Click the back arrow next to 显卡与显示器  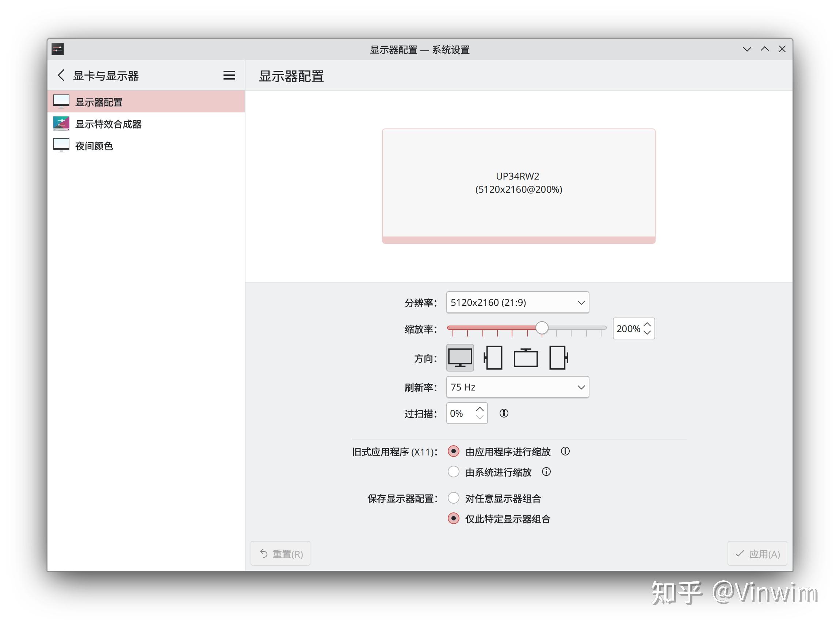pos(61,76)
